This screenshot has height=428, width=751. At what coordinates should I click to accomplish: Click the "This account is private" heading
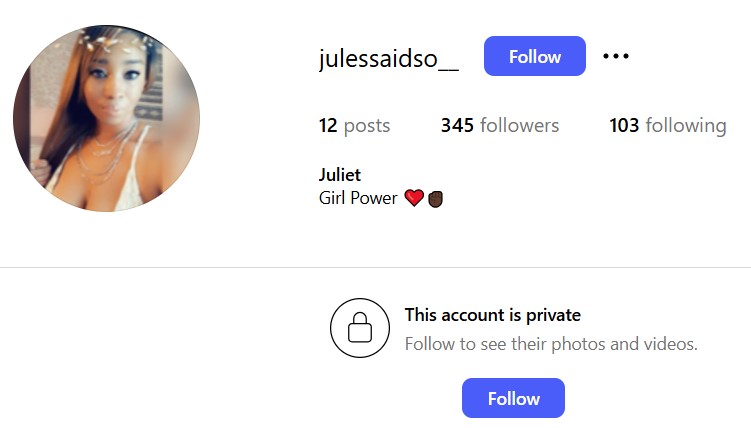492,315
